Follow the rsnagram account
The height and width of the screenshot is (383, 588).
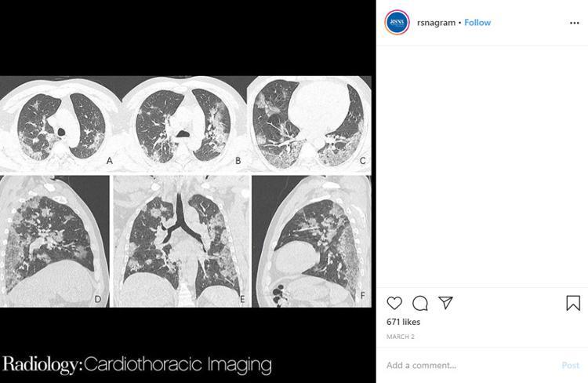(477, 23)
